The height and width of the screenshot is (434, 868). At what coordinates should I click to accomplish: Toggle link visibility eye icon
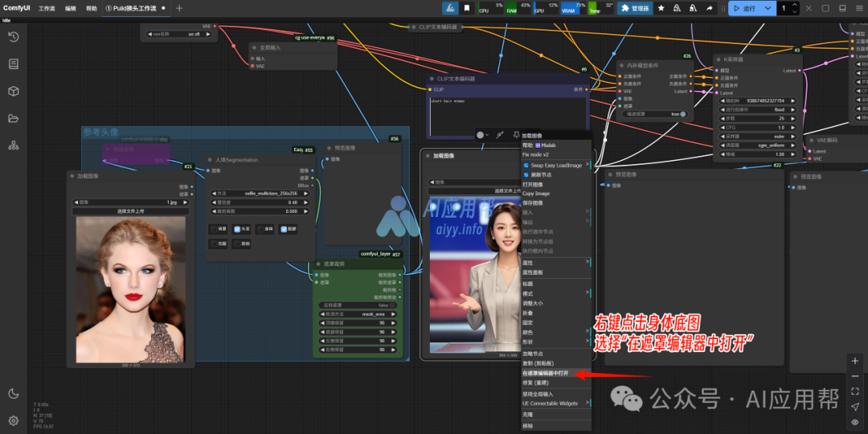click(854, 422)
